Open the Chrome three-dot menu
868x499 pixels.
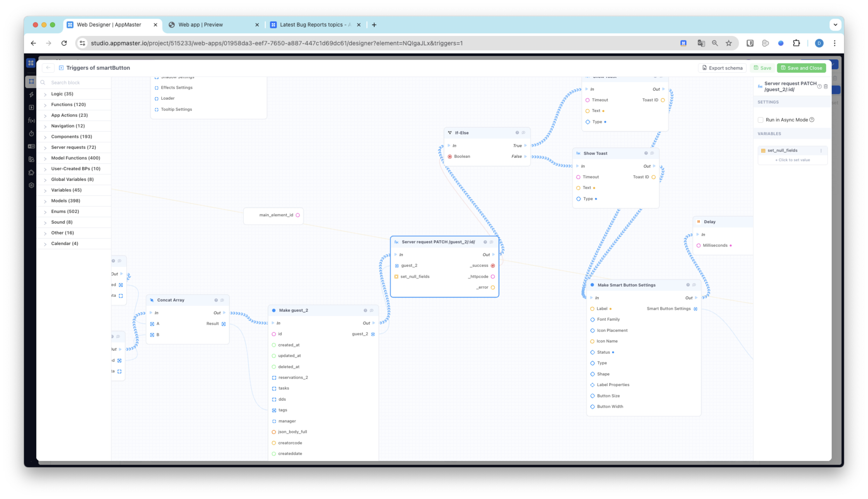coord(834,43)
